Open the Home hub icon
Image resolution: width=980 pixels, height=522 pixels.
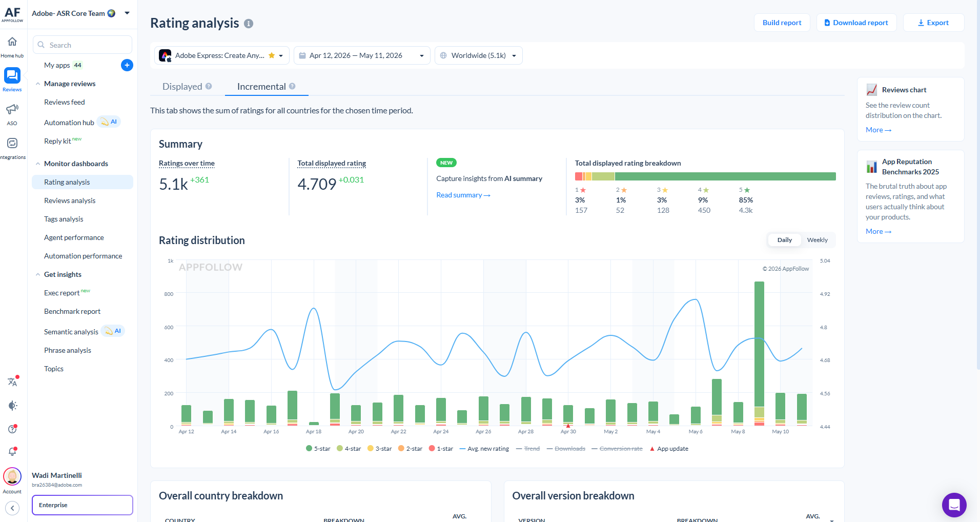[12, 42]
